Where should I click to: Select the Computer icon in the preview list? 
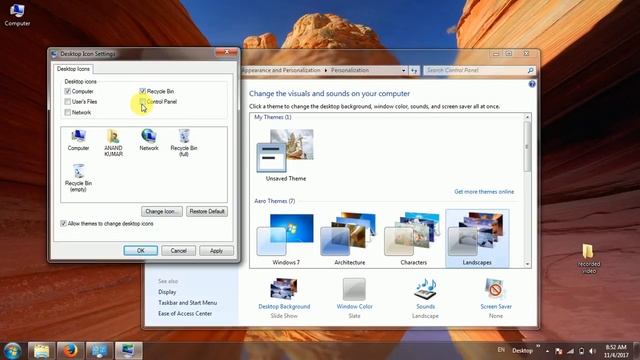78,140
